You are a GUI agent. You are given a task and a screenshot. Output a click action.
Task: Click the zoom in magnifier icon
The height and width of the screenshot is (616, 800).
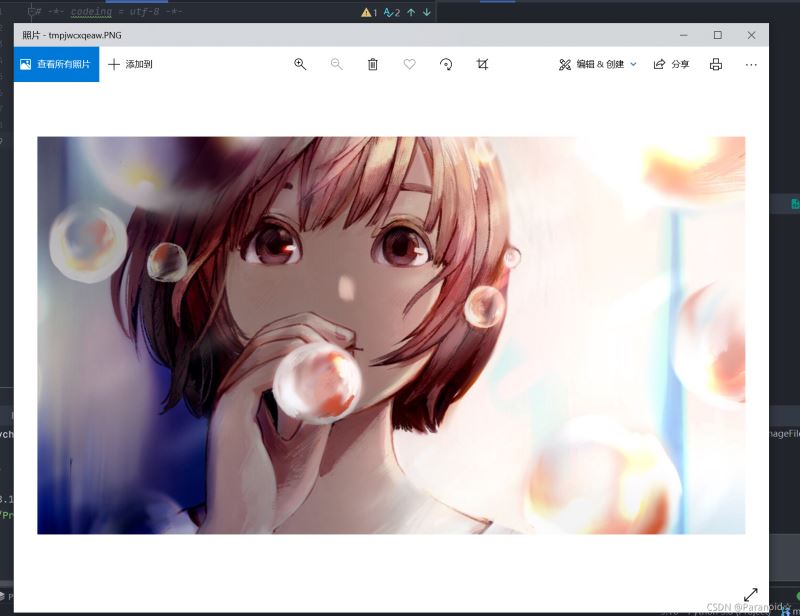tap(300, 64)
